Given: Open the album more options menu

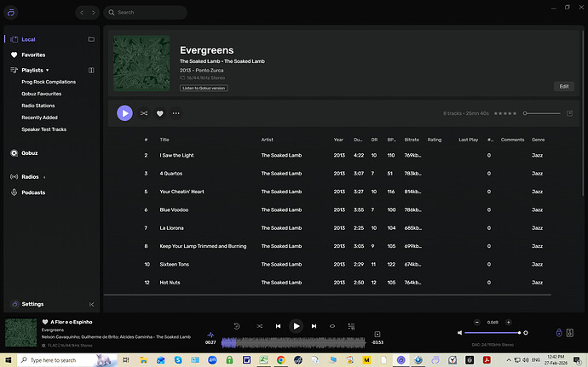Looking at the screenshot, I should (x=176, y=112).
